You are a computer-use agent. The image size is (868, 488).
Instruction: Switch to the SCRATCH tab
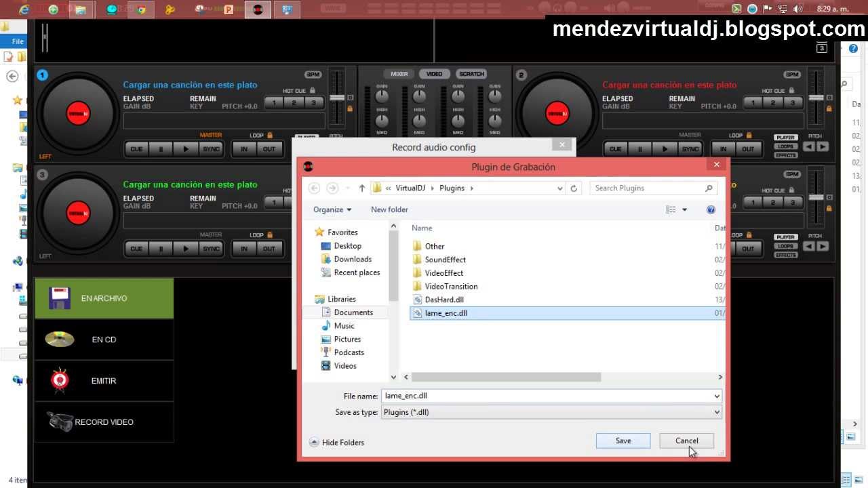point(471,74)
